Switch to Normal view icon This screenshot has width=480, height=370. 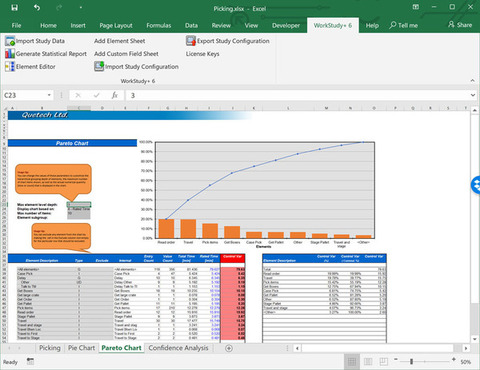(352, 361)
